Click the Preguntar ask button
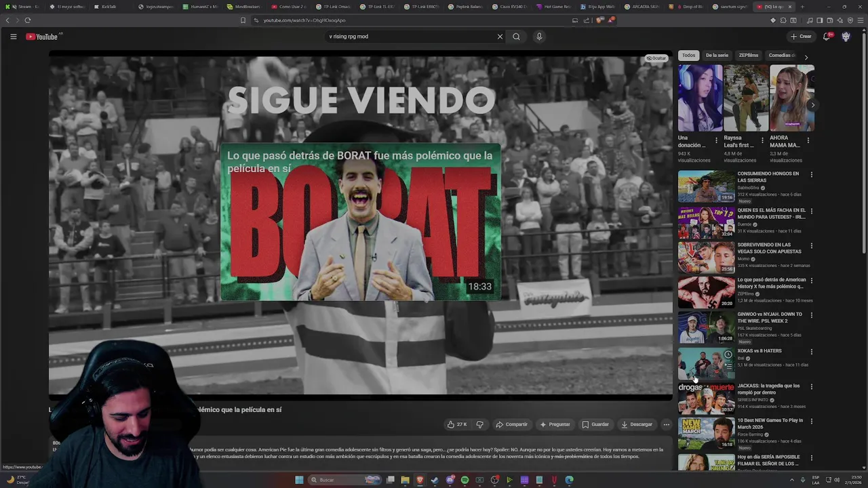This screenshot has width=868, height=488. click(x=555, y=424)
